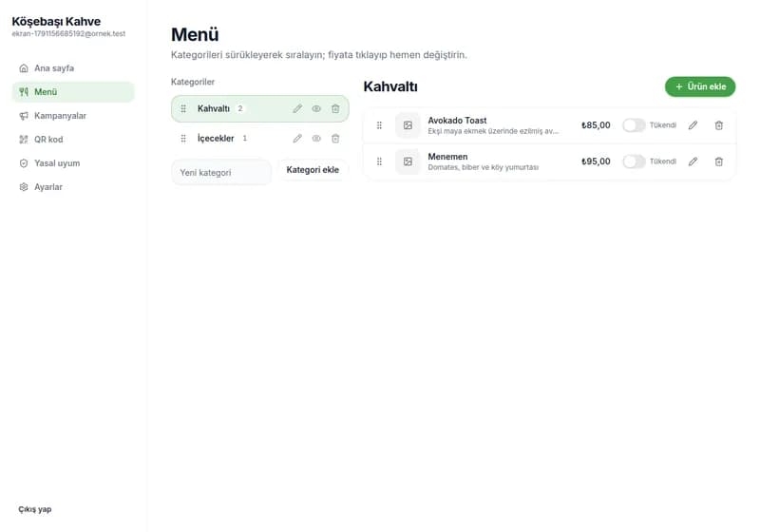Image resolution: width=760 pixels, height=532 pixels.
Task: Delete the Menemen product
Action: pos(719,161)
